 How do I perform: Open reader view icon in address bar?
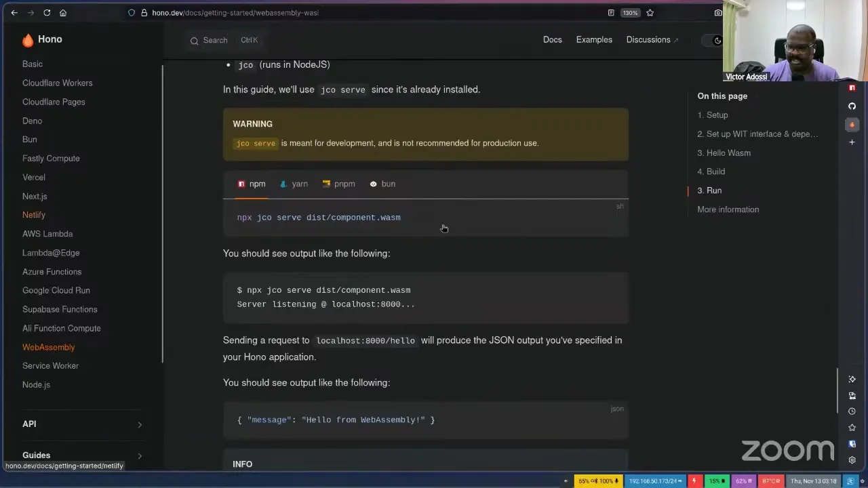tap(611, 13)
